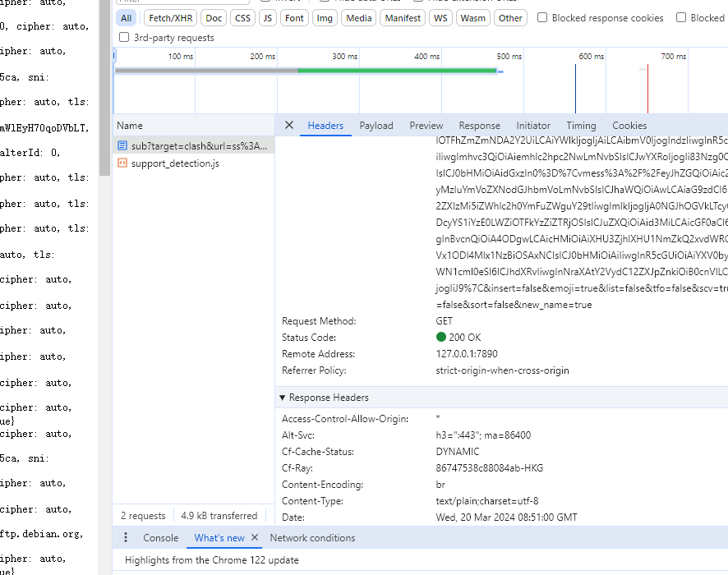
Task: Enable Blocked response cookies checkbox
Action: (541, 17)
